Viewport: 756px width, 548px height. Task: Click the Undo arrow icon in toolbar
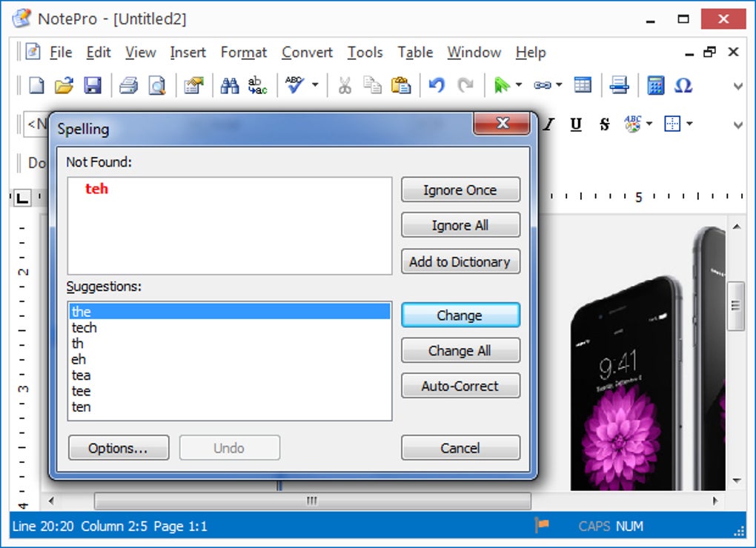pos(437,85)
